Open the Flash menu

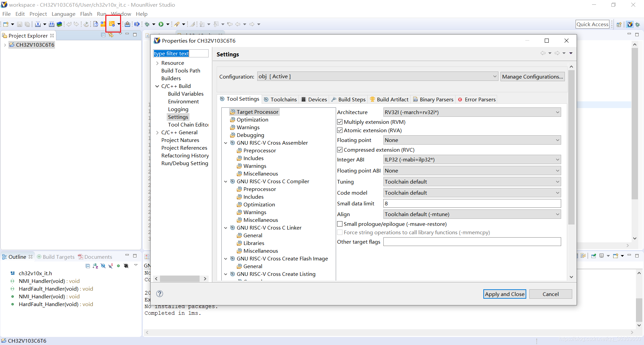[x=86, y=14]
